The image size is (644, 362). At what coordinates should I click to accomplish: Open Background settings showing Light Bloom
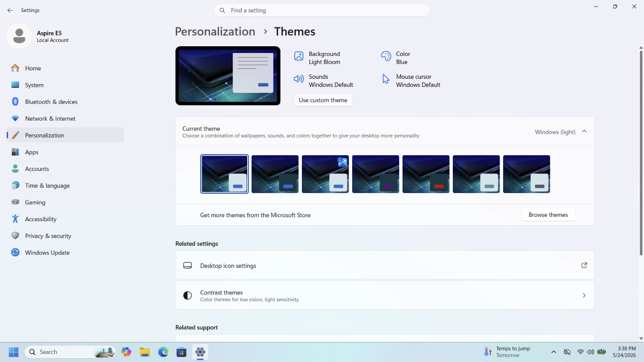point(317,58)
